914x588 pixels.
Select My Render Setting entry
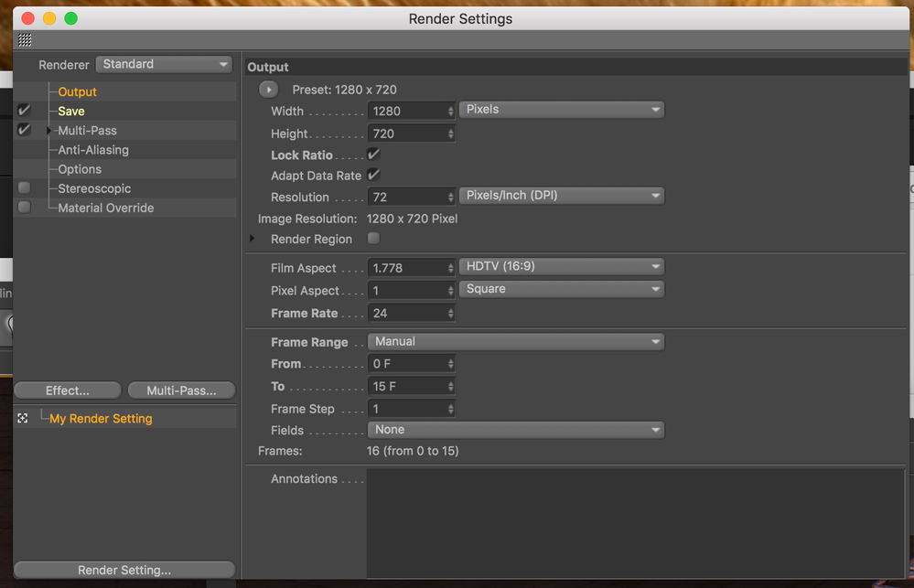click(x=101, y=419)
